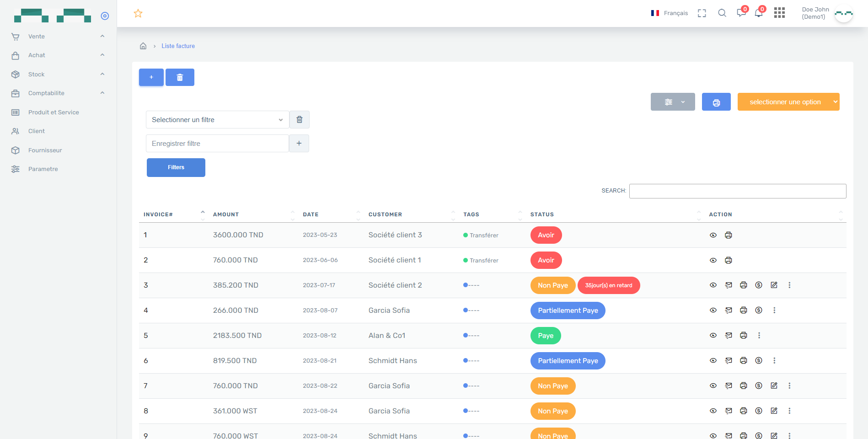Click the Filters button
This screenshot has width=868, height=439.
[176, 167]
